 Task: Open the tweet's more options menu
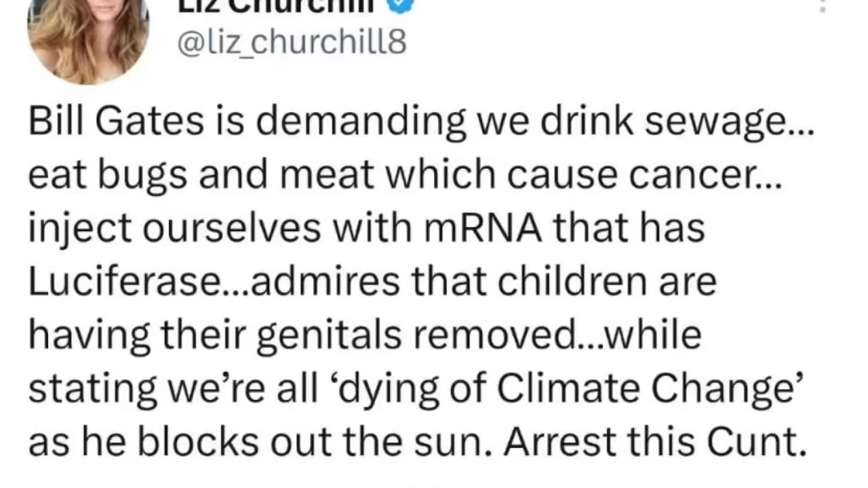point(823,6)
